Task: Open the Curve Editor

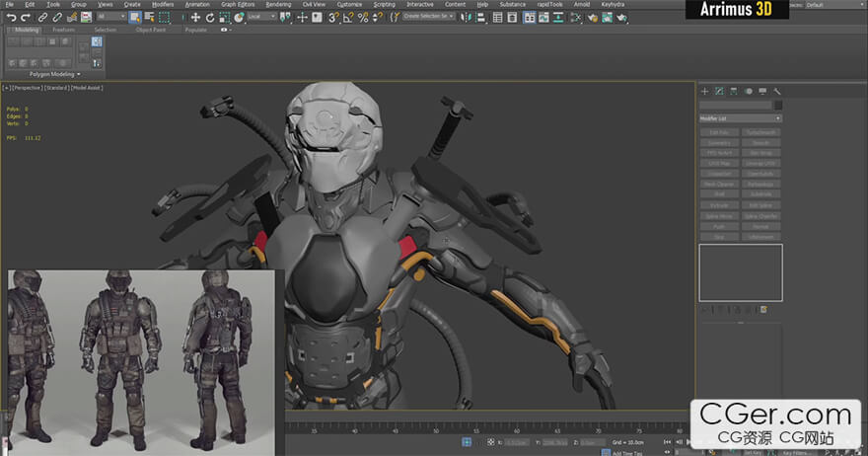Action: click(544, 18)
